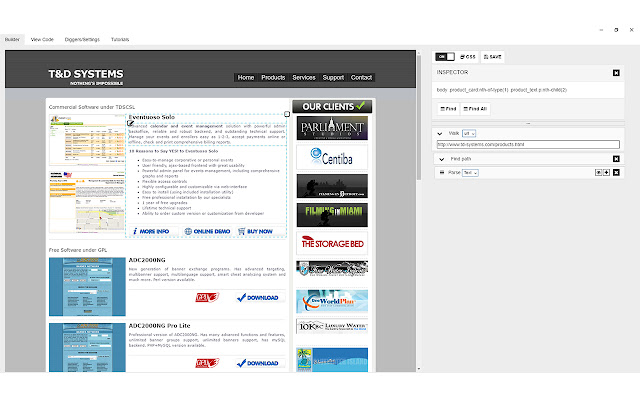This screenshot has height=400, width=640.
Task: Click the edit pencil icon on selection
Action: click(x=131, y=123)
